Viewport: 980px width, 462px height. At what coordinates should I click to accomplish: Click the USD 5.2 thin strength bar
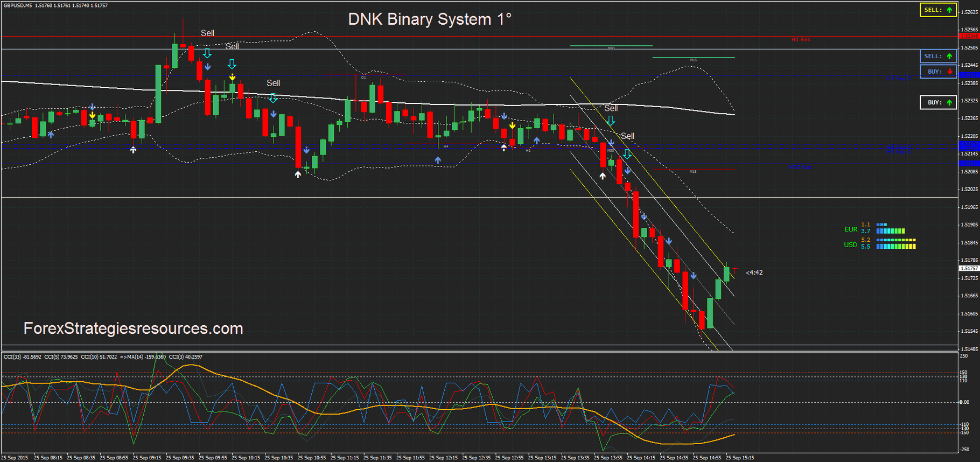[x=896, y=240]
